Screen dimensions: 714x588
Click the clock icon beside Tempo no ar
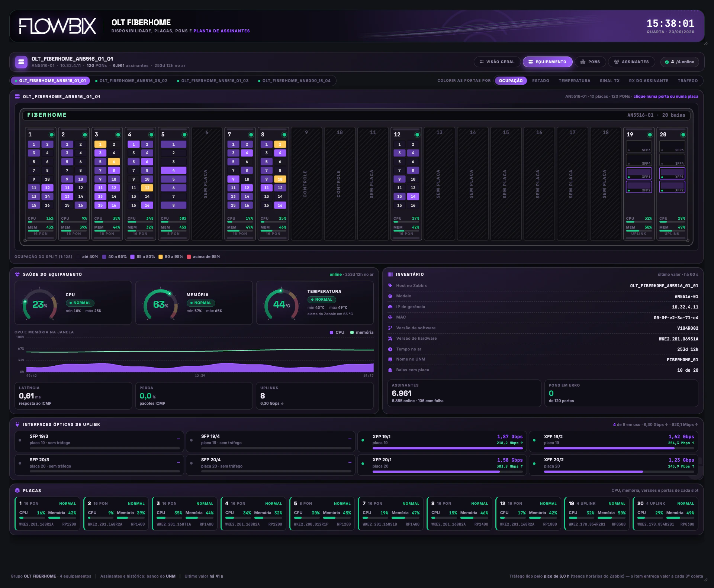click(390, 349)
